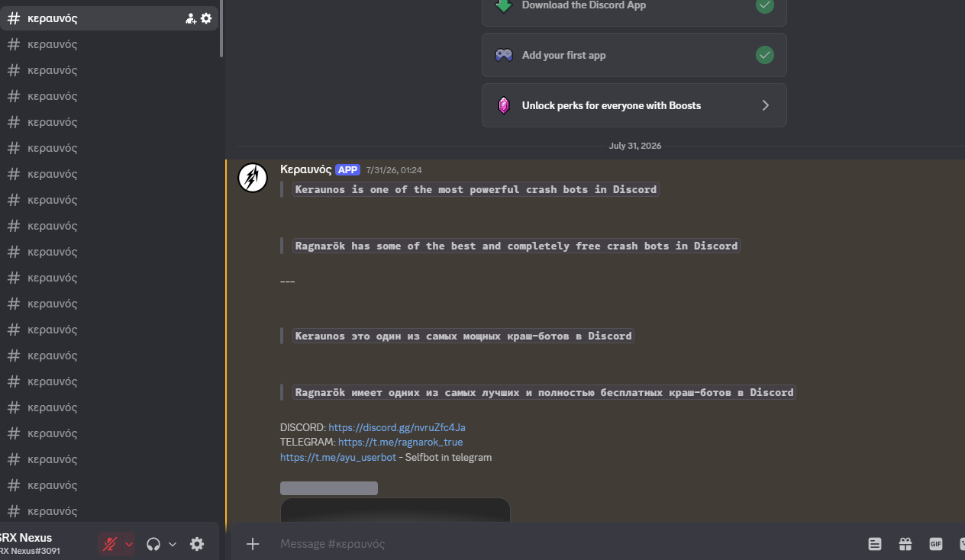This screenshot has height=560, width=965.
Task: Open Create Invite icon on selected κεραυνός channel
Action: 191,18
